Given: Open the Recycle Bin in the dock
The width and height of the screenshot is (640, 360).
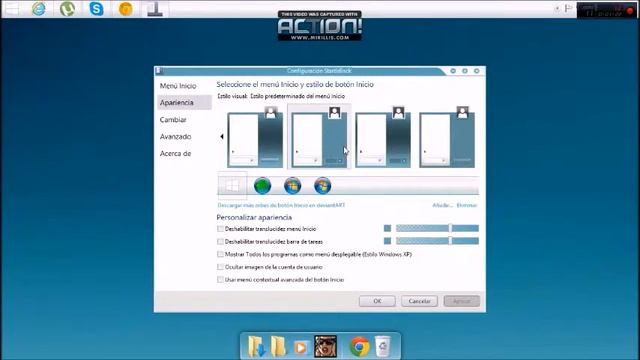Looking at the screenshot, I should click(x=383, y=346).
